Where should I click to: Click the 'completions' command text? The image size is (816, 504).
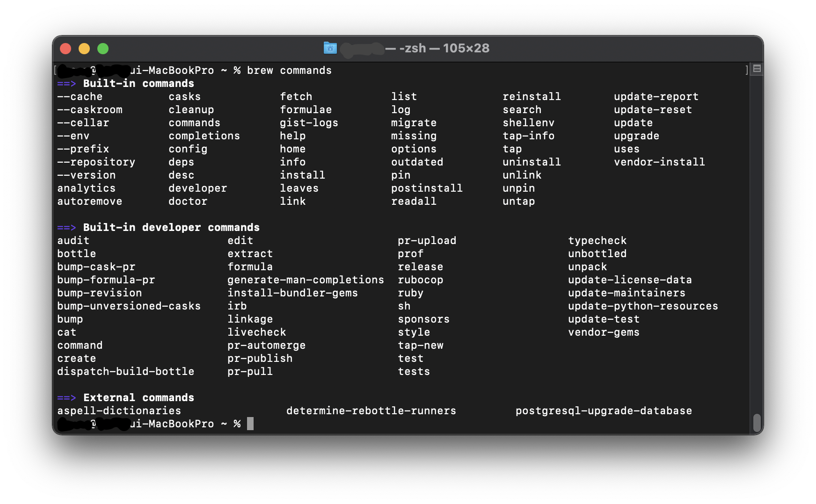(204, 136)
